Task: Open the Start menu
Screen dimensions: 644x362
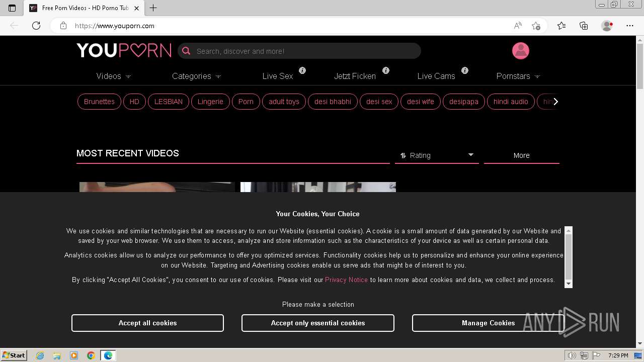Action: pos(14,355)
